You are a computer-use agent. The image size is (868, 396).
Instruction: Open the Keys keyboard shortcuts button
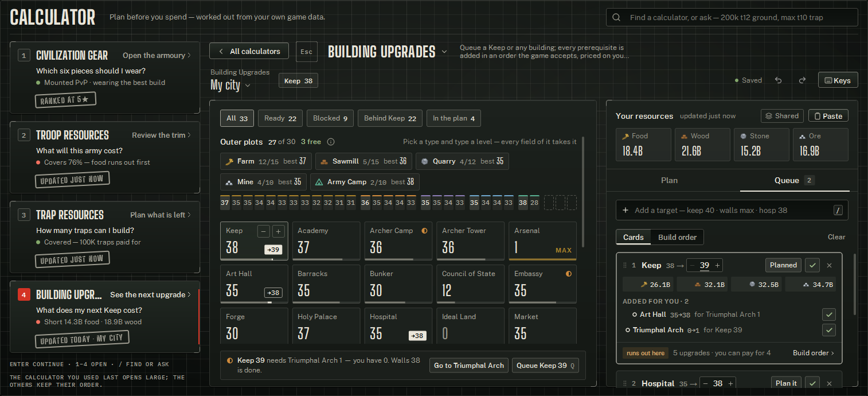pos(838,80)
